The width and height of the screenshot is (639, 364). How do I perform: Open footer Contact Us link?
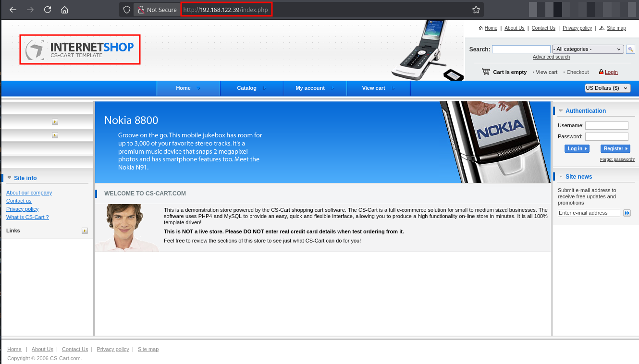point(75,349)
